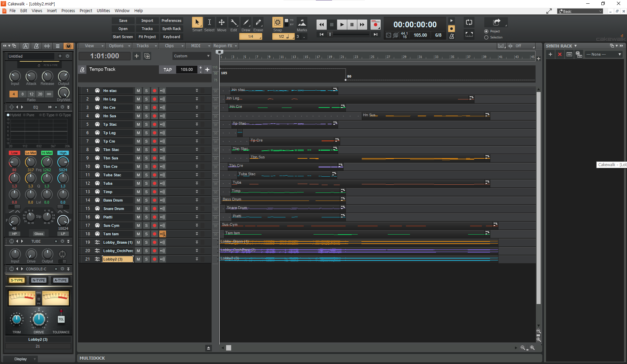Mute the Hn stac track
Screen dimensions: 627x364
138,91
